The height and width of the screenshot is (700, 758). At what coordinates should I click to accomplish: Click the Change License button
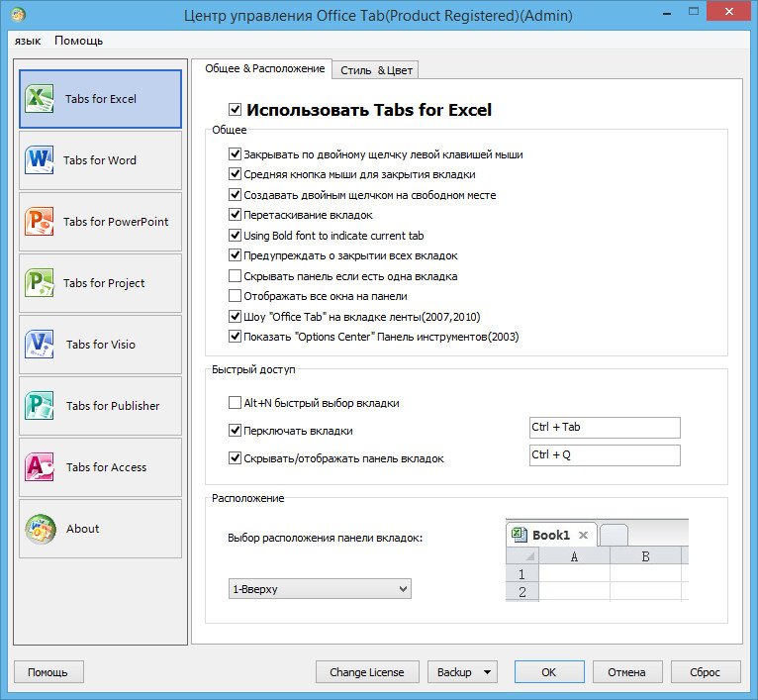[x=367, y=672]
